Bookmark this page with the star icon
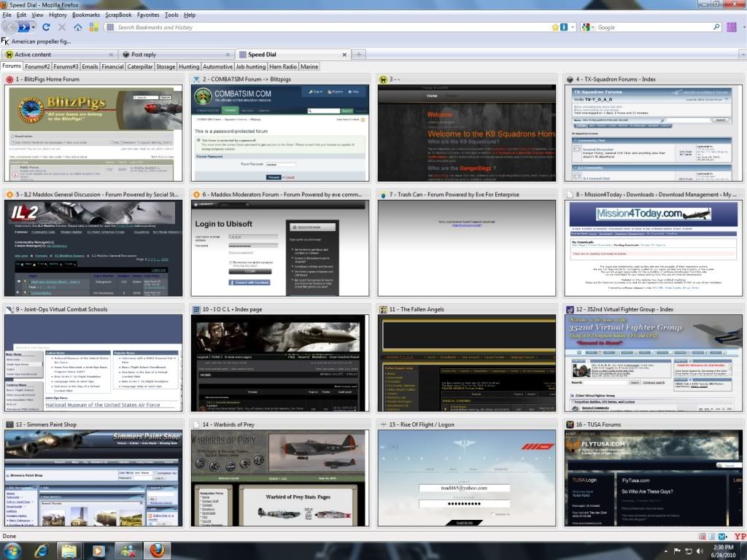Screen dimensions: 747x560 [x=555, y=27]
